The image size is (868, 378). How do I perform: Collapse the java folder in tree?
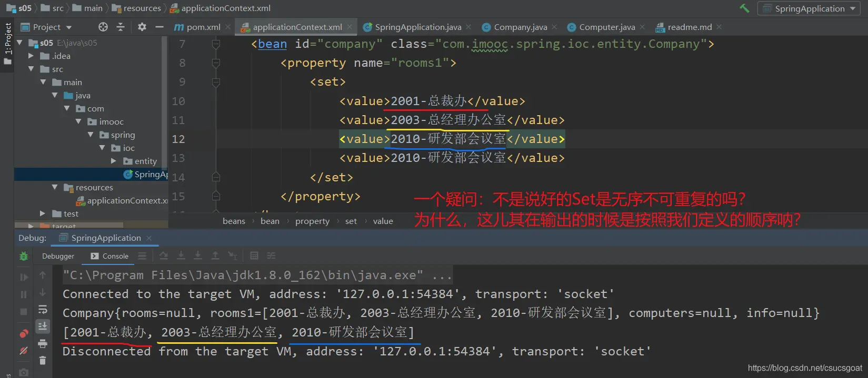(55, 95)
